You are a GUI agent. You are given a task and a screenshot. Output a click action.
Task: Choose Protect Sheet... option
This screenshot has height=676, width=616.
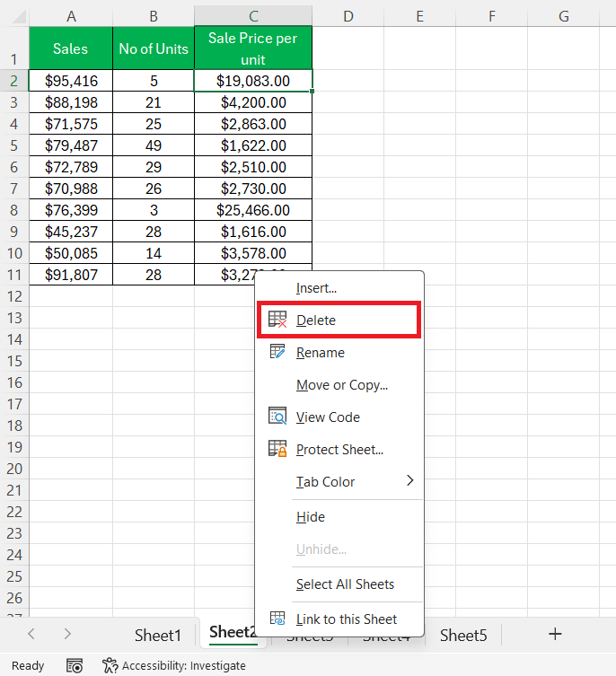[339, 449]
